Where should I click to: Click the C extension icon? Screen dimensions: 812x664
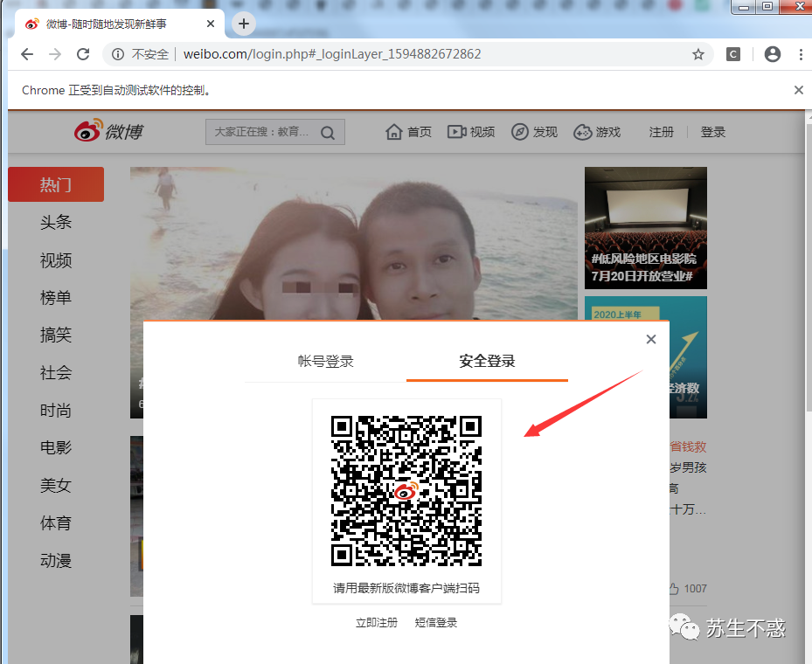coord(732,54)
